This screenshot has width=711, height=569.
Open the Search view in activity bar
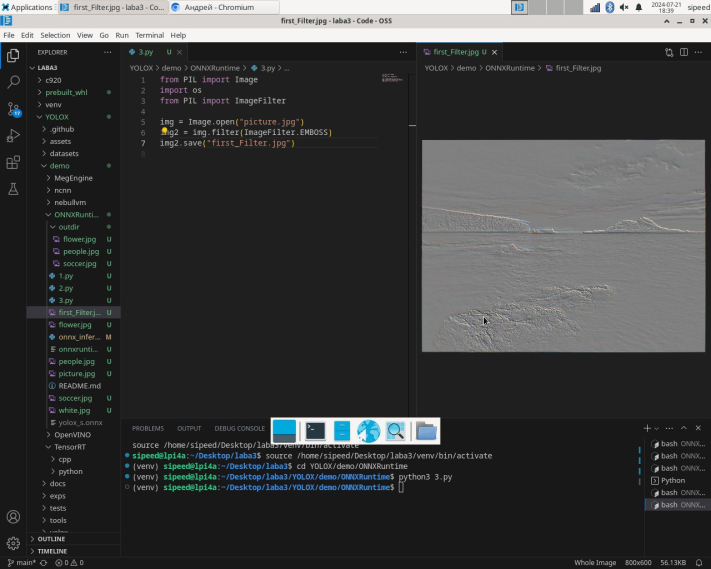[x=13, y=82]
